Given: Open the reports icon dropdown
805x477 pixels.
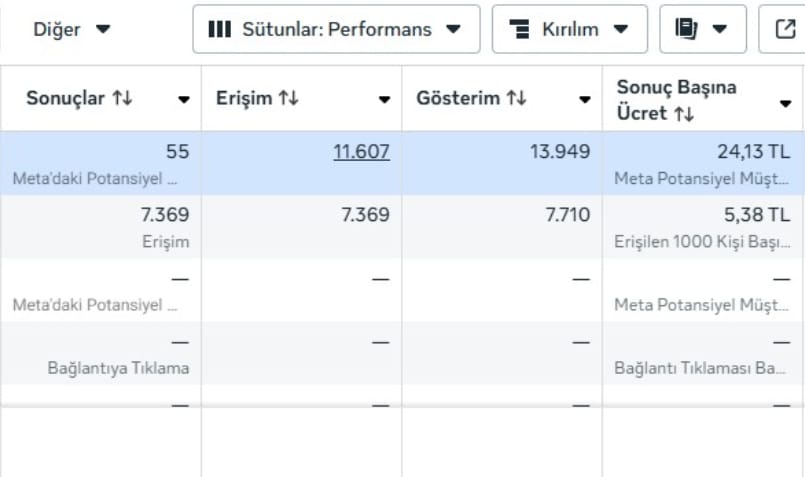Looking at the screenshot, I should point(702,29).
